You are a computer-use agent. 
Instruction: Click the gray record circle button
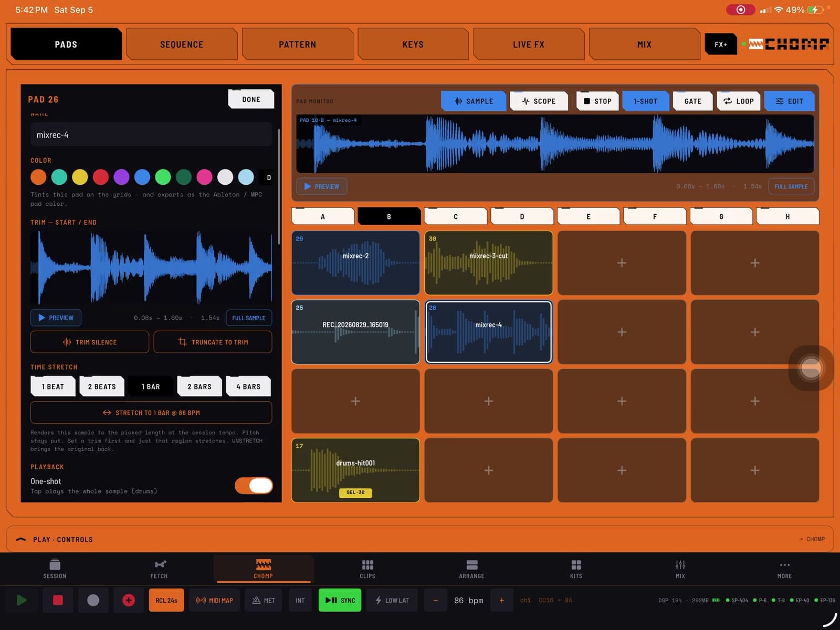click(x=93, y=600)
